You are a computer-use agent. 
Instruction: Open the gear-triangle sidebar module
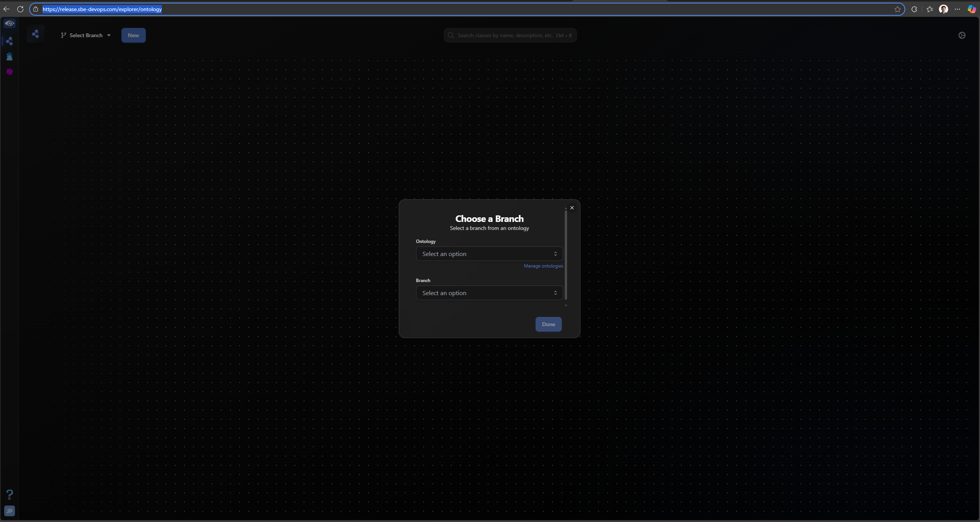click(x=10, y=57)
